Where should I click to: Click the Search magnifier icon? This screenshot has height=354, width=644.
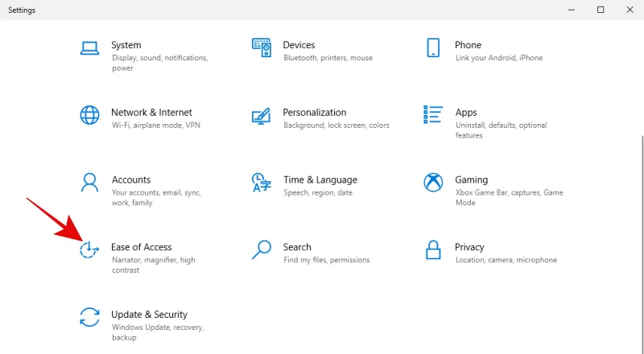pos(262,249)
